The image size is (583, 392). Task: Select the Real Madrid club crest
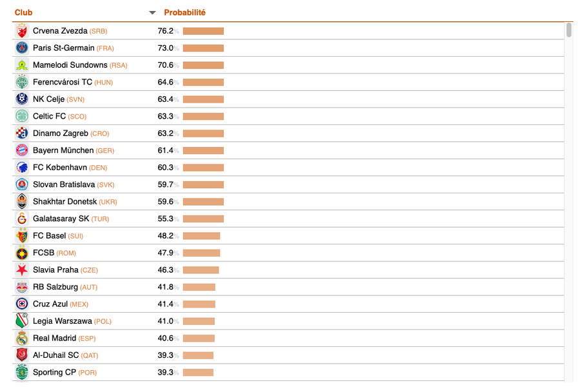coord(22,338)
